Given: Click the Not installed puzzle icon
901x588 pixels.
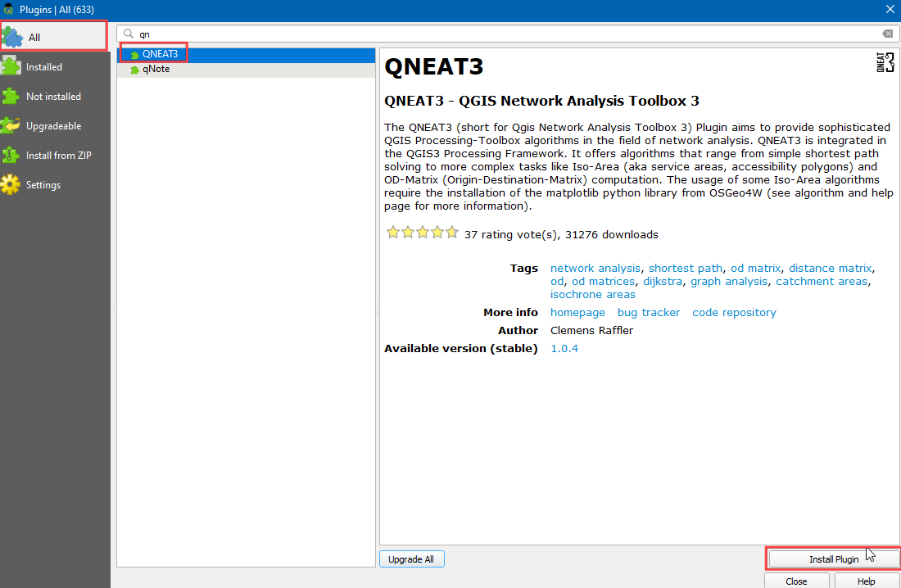Looking at the screenshot, I should click(x=11, y=97).
